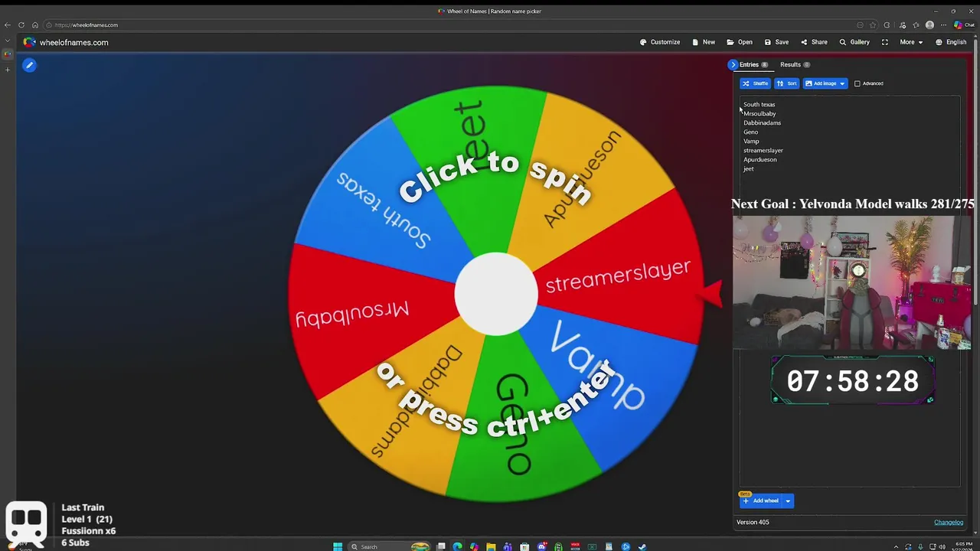Sort the entries alphabetically

click(x=786, y=83)
